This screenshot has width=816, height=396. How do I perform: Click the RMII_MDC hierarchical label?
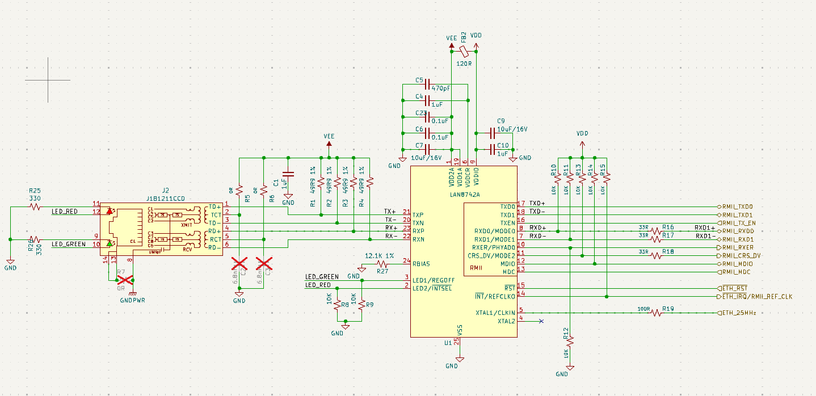pos(734,272)
